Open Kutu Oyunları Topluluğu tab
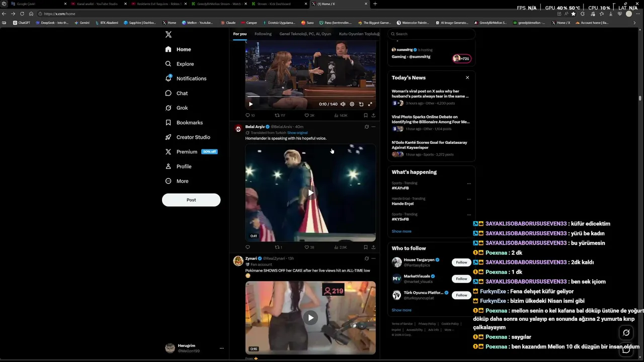Screen dimensions: 644x362 (x=359, y=34)
